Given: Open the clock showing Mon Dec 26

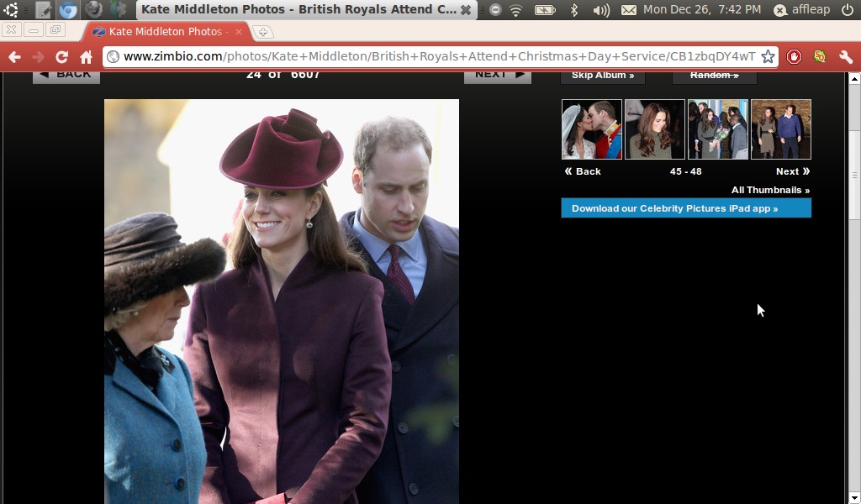Looking at the screenshot, I should tap(702, 9).
